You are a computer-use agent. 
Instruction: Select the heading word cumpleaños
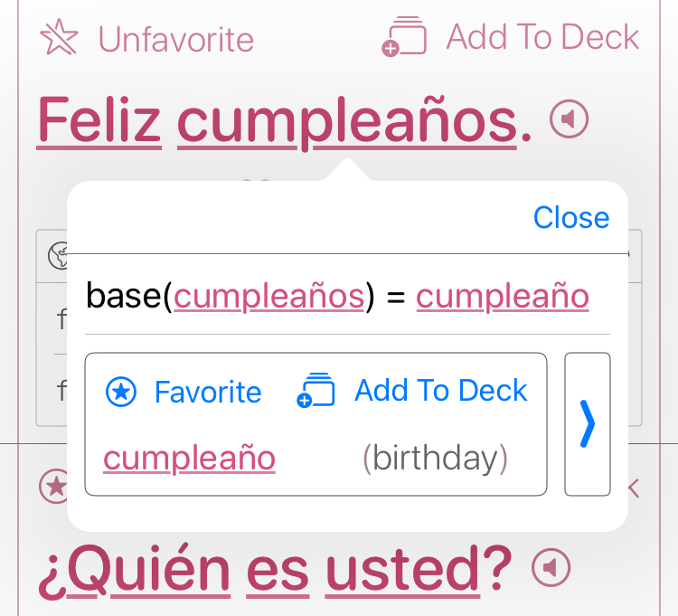(346, 120)
